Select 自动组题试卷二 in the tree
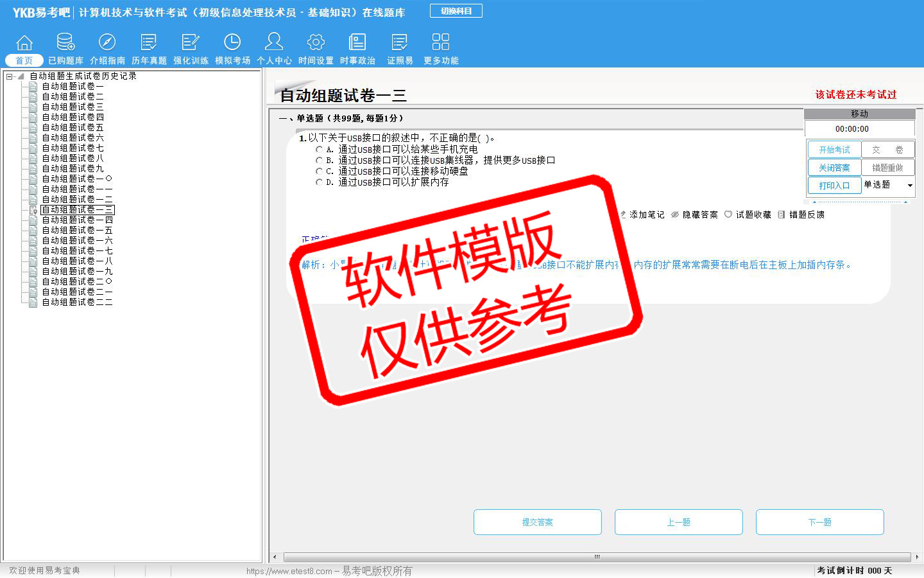Viewport: 924px width, 578px height. tap(73, 96)
